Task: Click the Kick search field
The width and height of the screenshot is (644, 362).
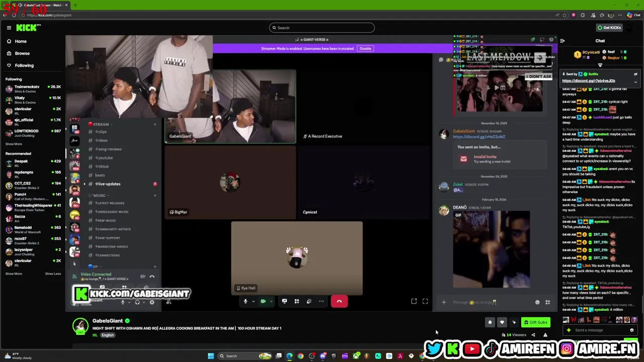Action: 322,28
